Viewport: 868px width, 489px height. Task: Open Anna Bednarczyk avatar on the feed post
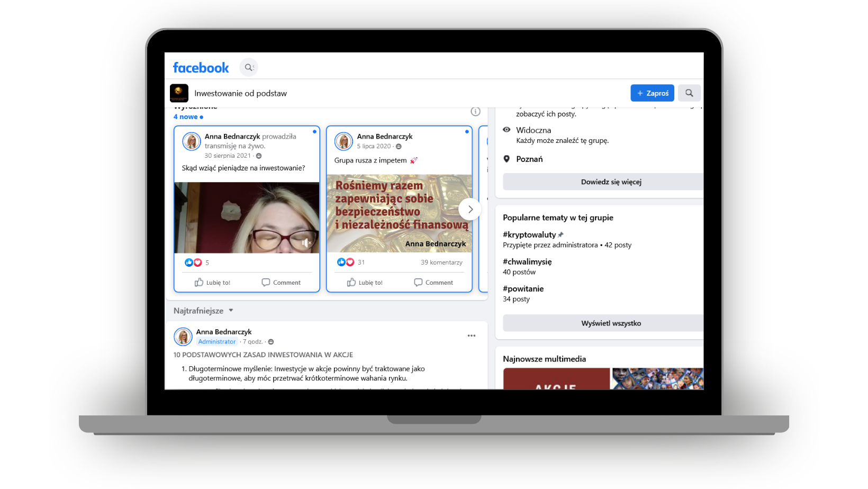tap(183, 337)
